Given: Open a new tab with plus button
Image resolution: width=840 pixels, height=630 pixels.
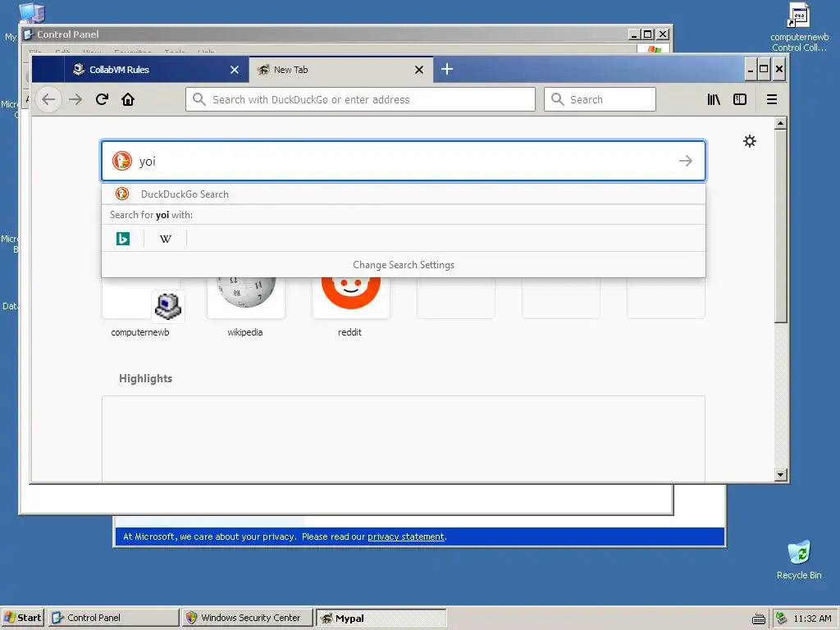Looking at the screenshot, I should 447,69.
